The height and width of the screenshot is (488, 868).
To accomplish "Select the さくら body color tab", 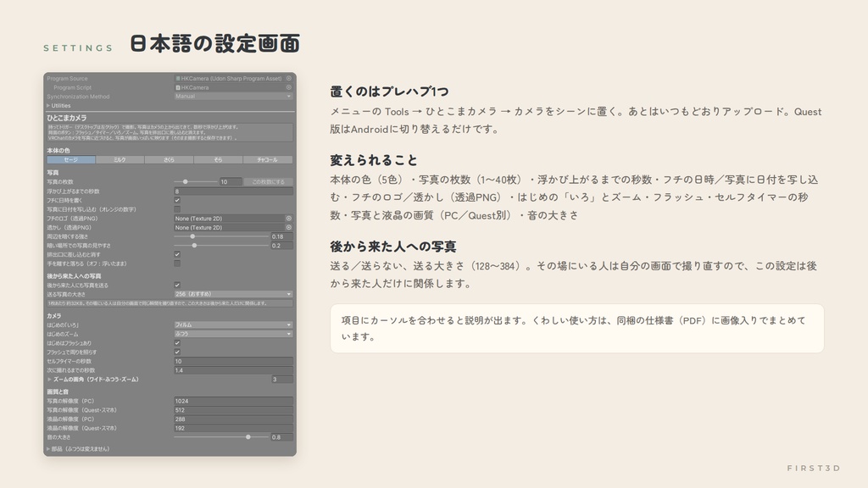I will pos(169,160).
